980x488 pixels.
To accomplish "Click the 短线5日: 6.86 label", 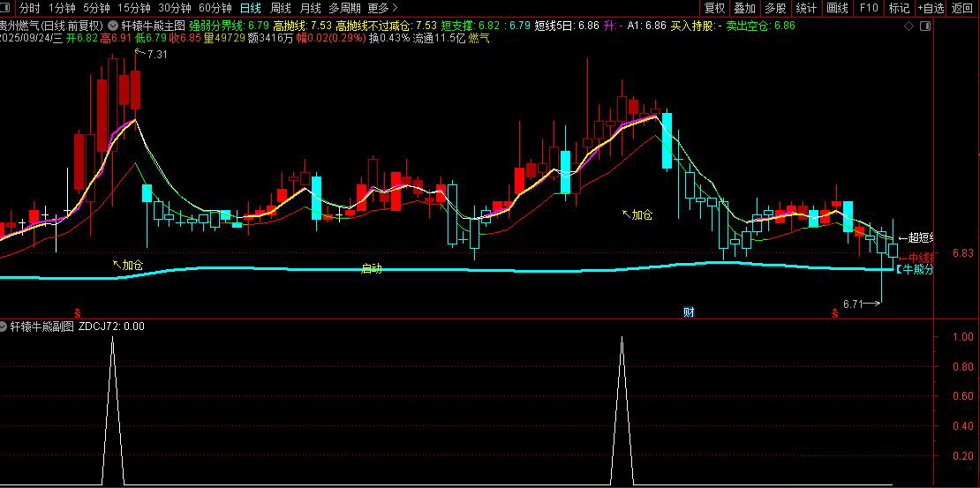I will click(x=566, y=26).
